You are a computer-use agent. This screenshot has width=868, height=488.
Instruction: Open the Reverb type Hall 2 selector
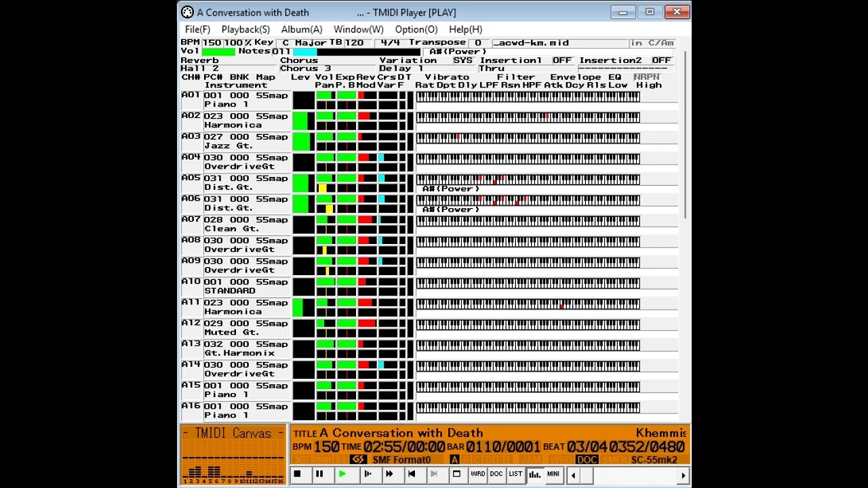[x=229, y=68]
